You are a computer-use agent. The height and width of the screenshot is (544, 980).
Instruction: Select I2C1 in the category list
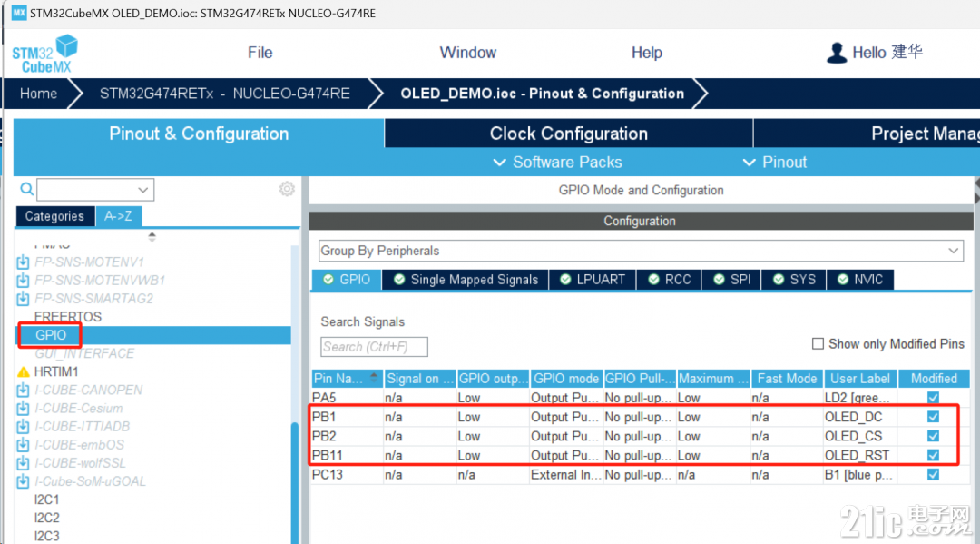(47, 499)
